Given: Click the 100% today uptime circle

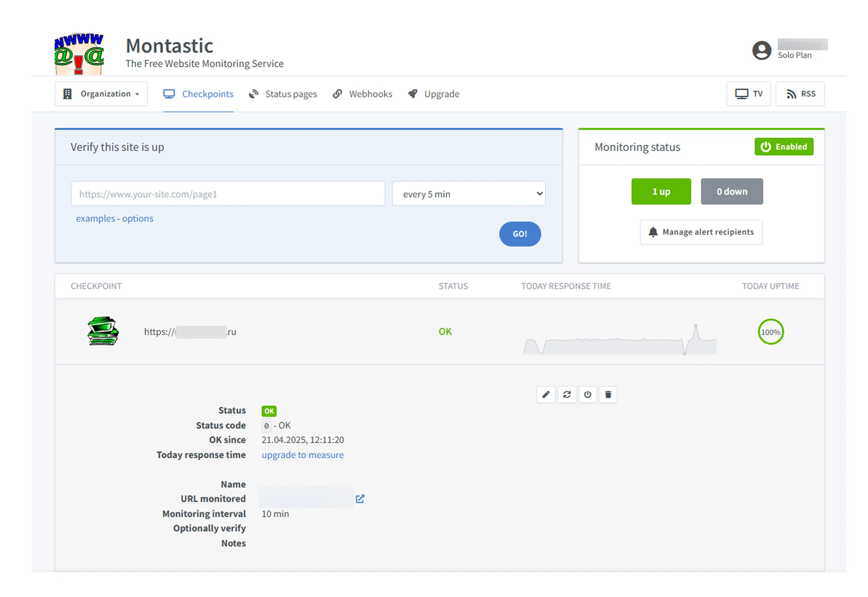Looking at the screenshot, I should click(770, 332).
